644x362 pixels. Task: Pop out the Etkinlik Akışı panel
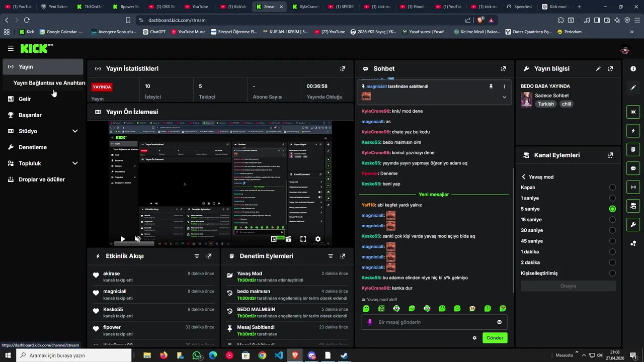[209, 256]
